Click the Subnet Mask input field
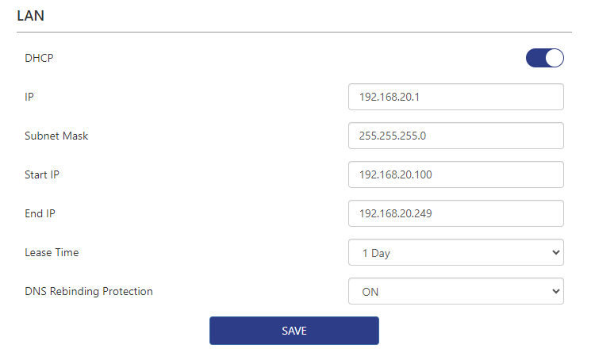591x364 pixels. coord(455,136)
